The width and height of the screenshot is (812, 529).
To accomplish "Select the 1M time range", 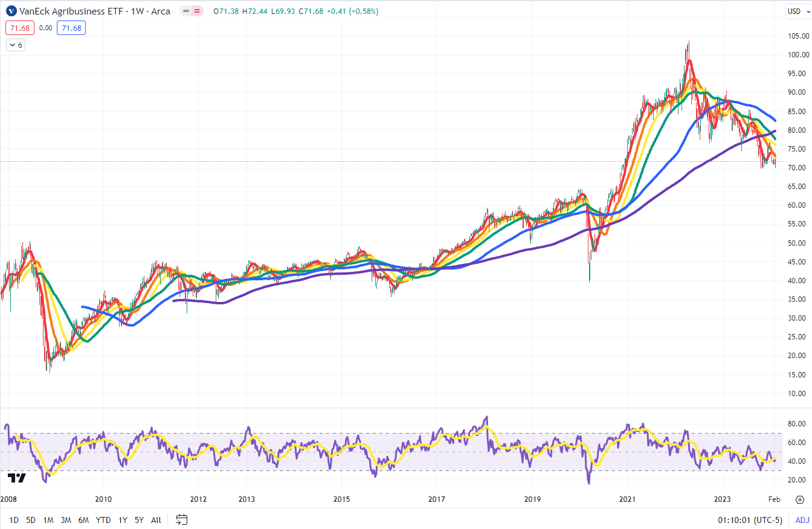I will (48, 520).
